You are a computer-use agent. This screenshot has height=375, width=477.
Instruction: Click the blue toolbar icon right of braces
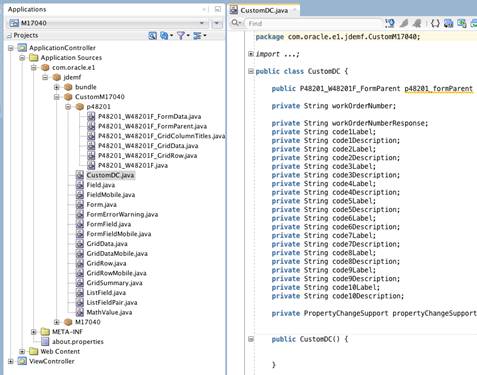coord(449,23)
